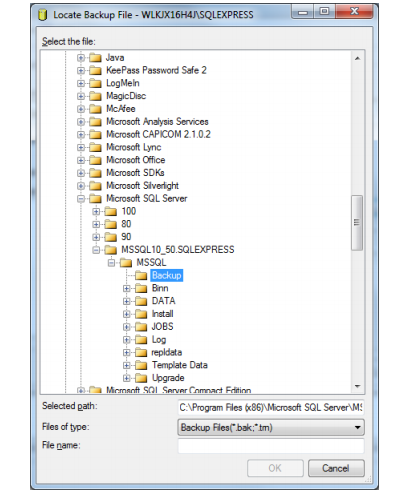Click the Microsoft Office folder icon
Viewport: 394px width, 496px height.
pyautogui.click(x=95, y=160)
